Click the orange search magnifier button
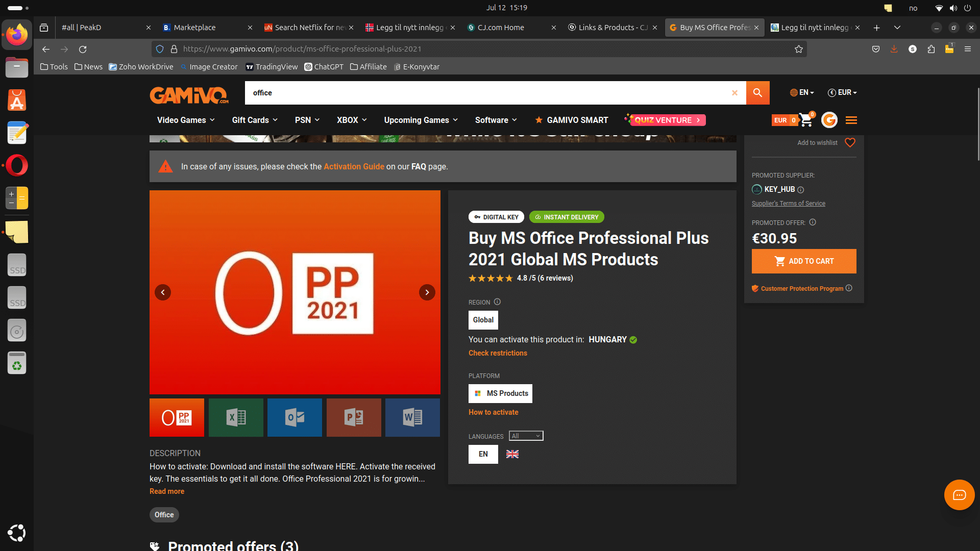 (757, 93)
